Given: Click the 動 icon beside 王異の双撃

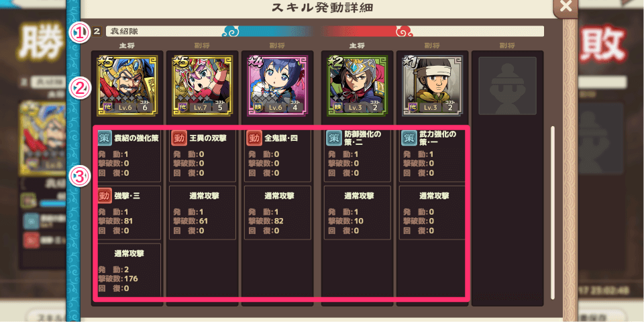Looking at the screenshot, I should (180, 138).
